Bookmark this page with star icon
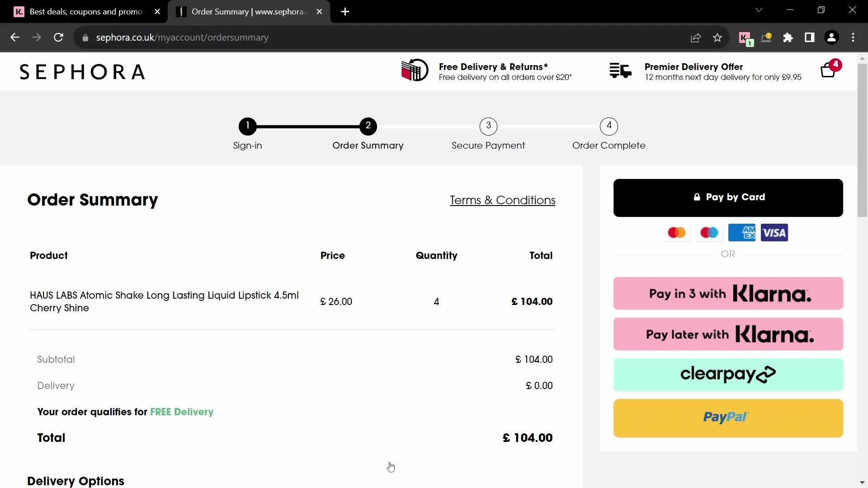 pos(717,38)
